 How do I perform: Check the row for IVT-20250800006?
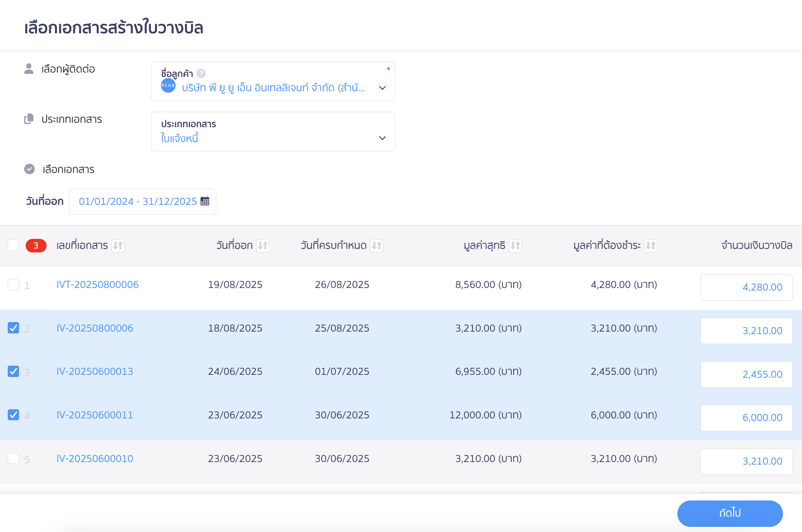tap(14, 285)
